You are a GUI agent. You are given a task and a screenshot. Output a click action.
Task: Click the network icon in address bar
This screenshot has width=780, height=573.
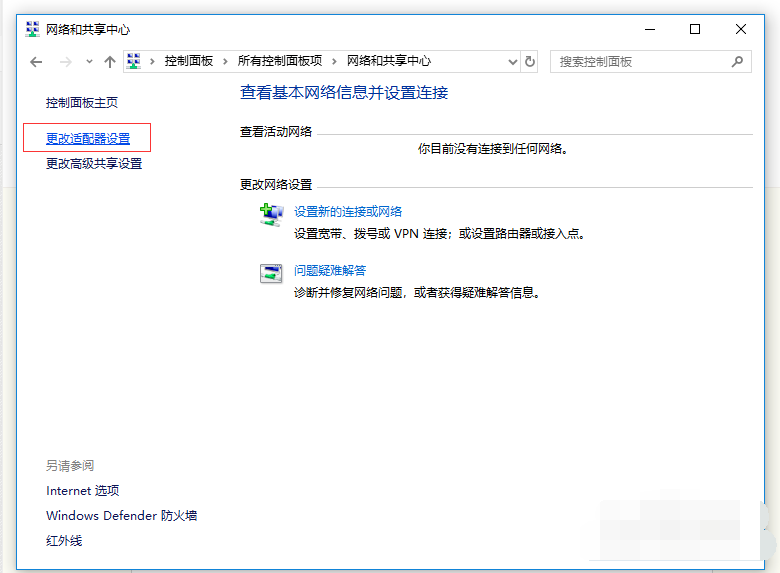[x=134, y=62]
